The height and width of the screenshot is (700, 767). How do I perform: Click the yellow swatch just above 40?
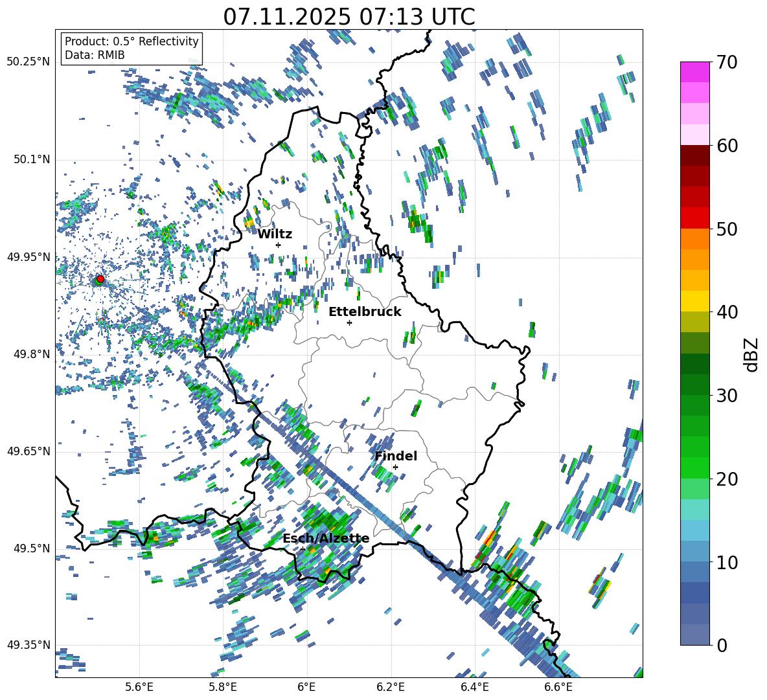[x=694, y=301]
